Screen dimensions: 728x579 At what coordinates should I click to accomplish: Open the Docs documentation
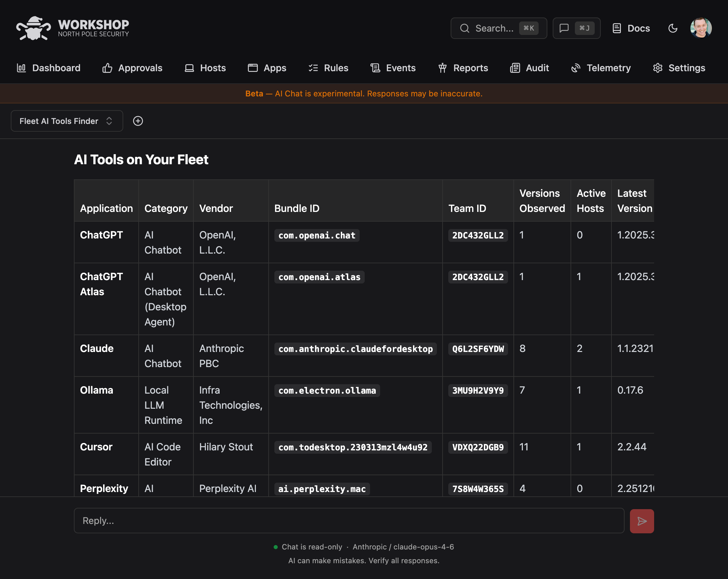631,28
